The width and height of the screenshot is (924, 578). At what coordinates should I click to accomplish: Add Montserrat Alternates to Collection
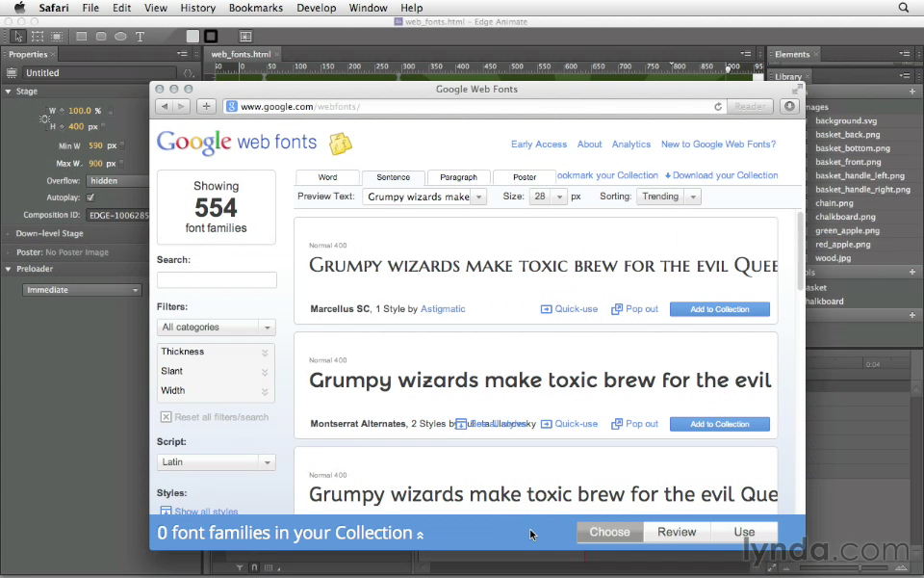click(720, 424)
